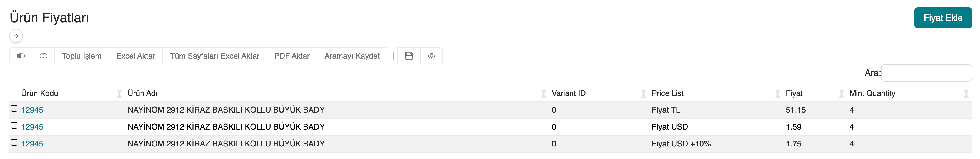980x159 pixels.
Task: Click Excel Aktar export option
Action: click(x=136, y=56)
